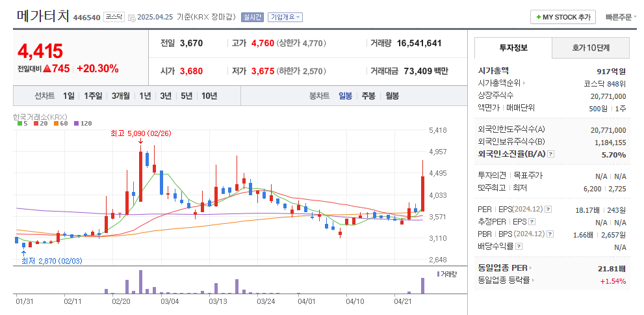Select the 월봉 monthly candle chart
This screenshot has width=644, height=315.
click(x=393, y=96)
